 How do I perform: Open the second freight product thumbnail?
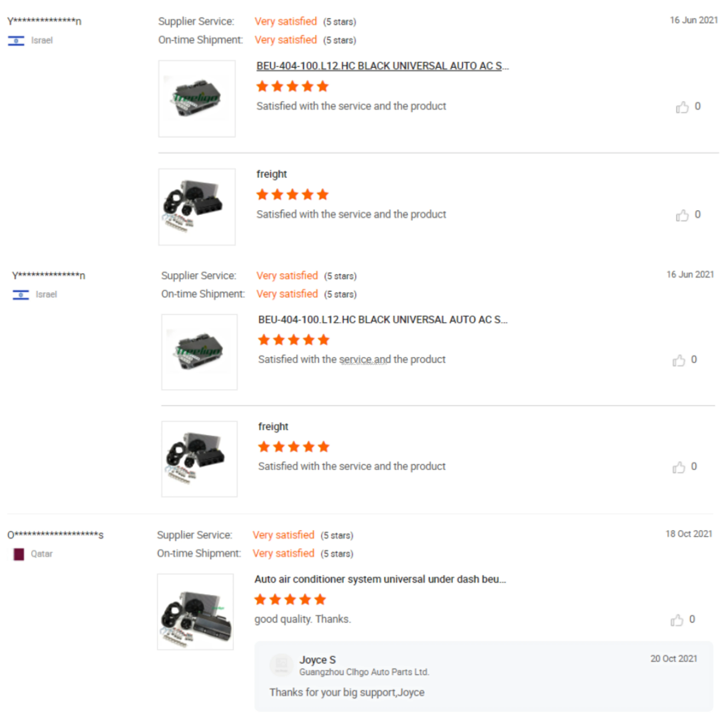[199, 459]
